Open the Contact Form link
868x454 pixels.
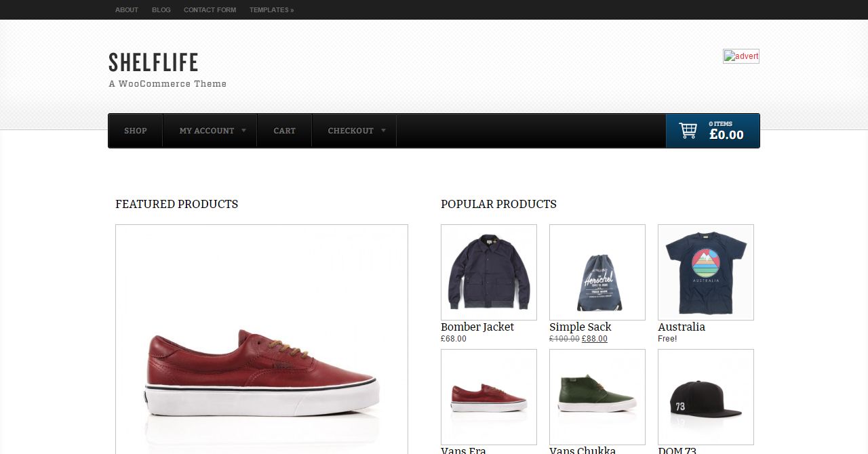pyautogui.click(x=210, y=10)
